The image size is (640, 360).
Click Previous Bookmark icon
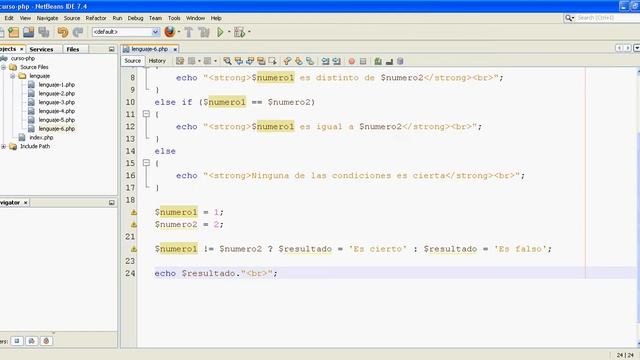coord(287,61)
